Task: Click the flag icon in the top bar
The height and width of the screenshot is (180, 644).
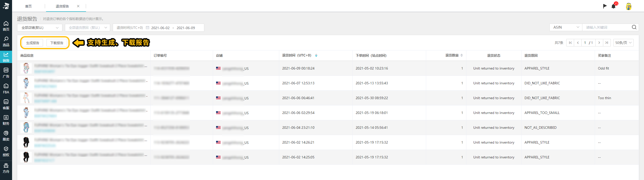Action: pos(605,6)
